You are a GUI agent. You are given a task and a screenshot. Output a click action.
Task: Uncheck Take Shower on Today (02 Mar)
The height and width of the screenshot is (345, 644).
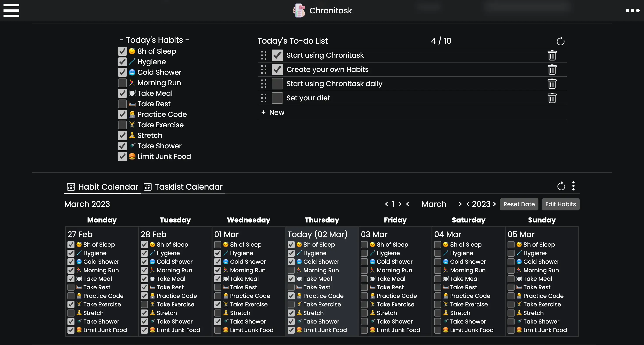[x=291, y=322]
